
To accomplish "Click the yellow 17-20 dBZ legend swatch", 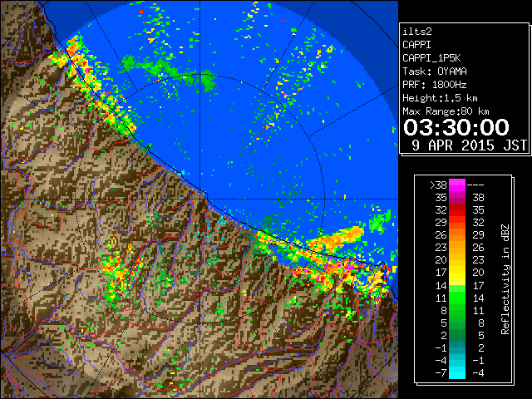I will 457,273.
